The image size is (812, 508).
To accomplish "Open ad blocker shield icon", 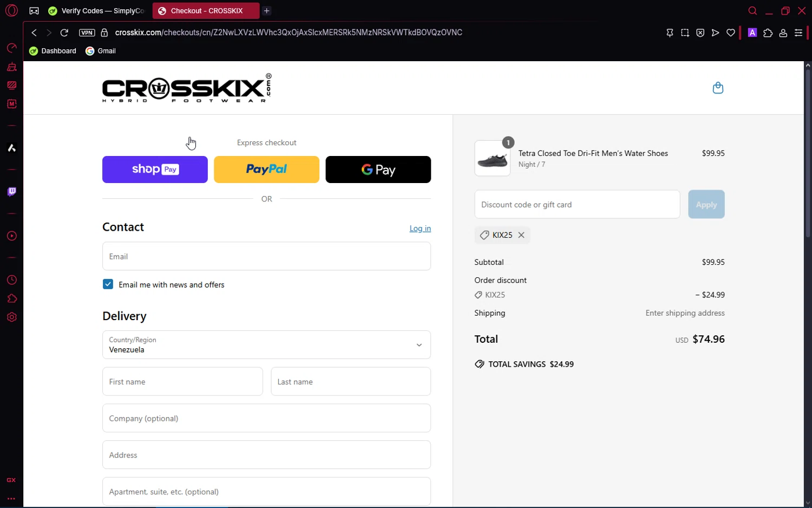I will coord(700,33).
